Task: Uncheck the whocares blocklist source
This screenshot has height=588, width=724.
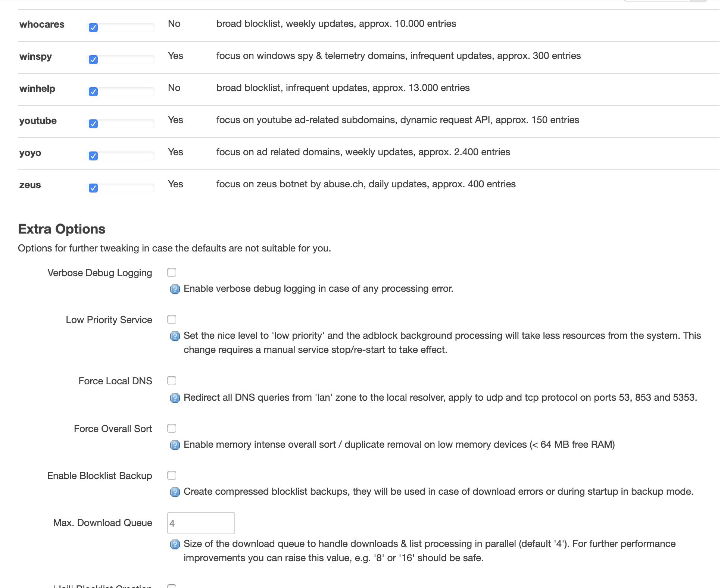Action: (x=93, y=28)
